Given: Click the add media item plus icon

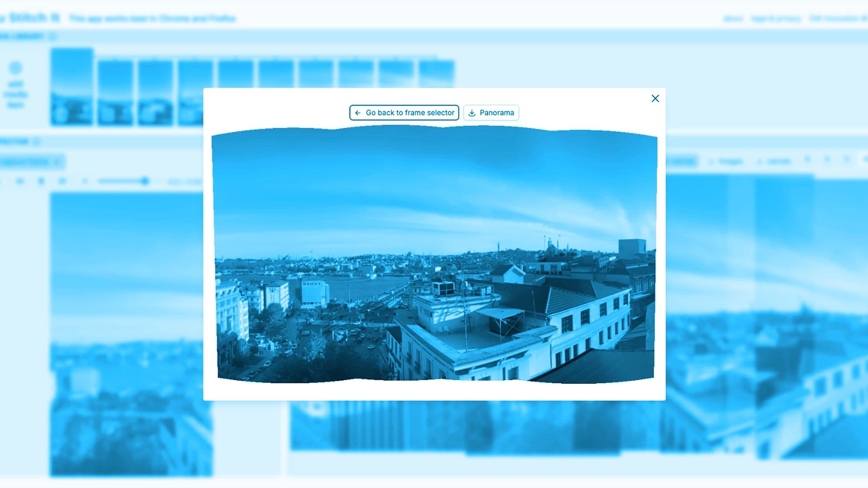Looking at the screenshot, I should pos(15,68).
